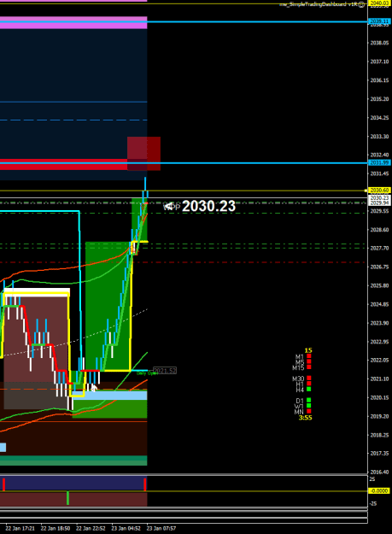The height and width of the screenshot is (534, 392).
Task: Click the red MN indicator square
Action: [x=309, y=411]
